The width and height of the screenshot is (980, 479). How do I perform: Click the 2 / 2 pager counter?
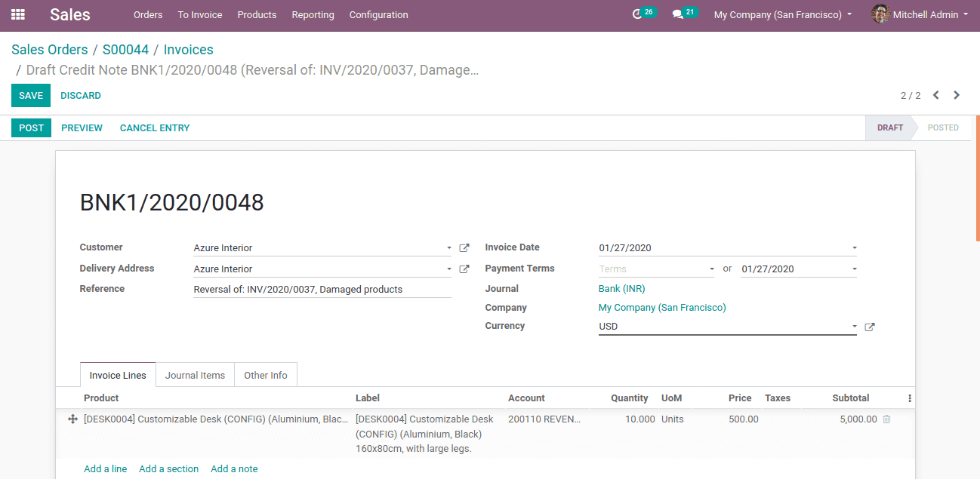[x=911, y=96]
